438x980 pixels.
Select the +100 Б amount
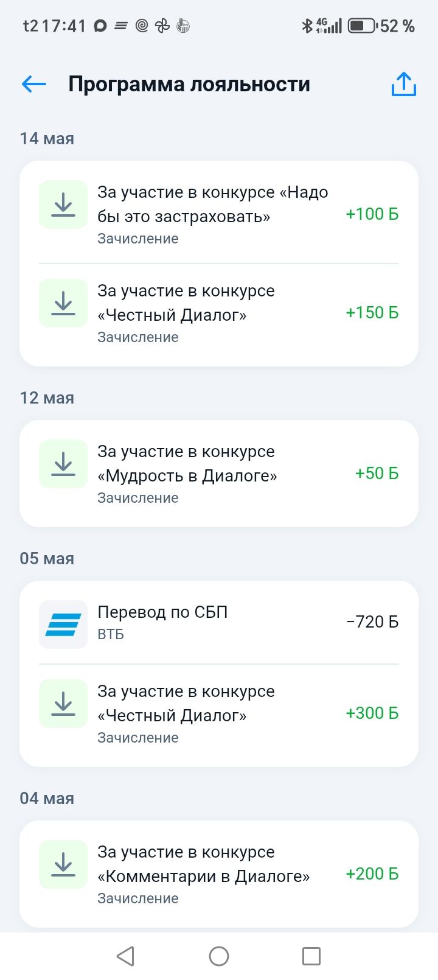[372, 214]
